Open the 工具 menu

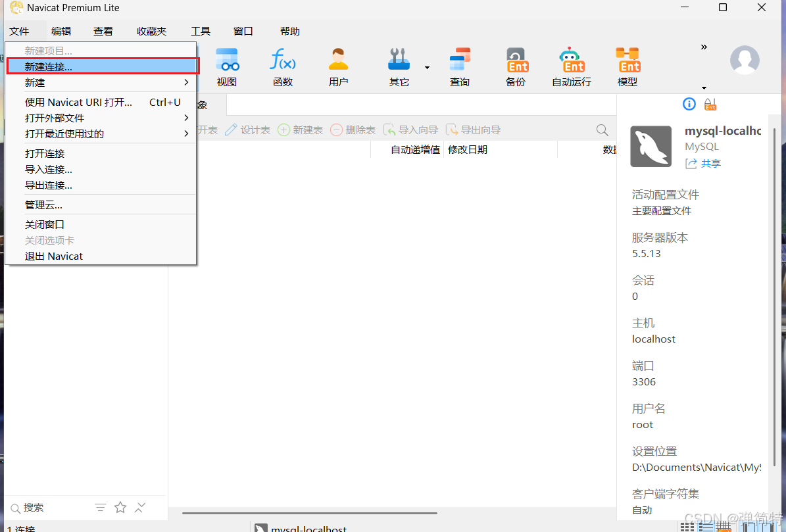(x=201, y=31)
